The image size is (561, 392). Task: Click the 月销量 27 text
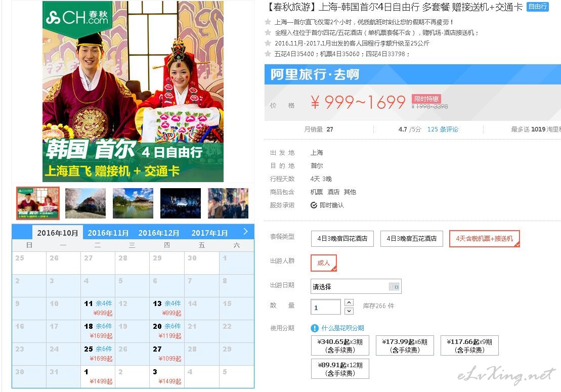click(x=318, y=129)
